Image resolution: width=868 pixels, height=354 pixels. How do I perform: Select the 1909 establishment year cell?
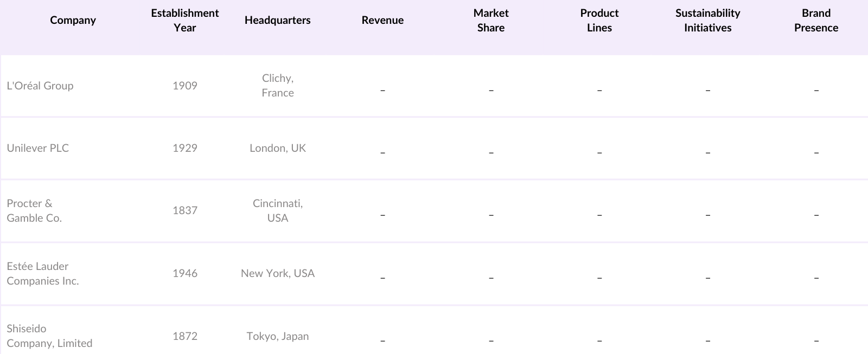coord(185,86)
